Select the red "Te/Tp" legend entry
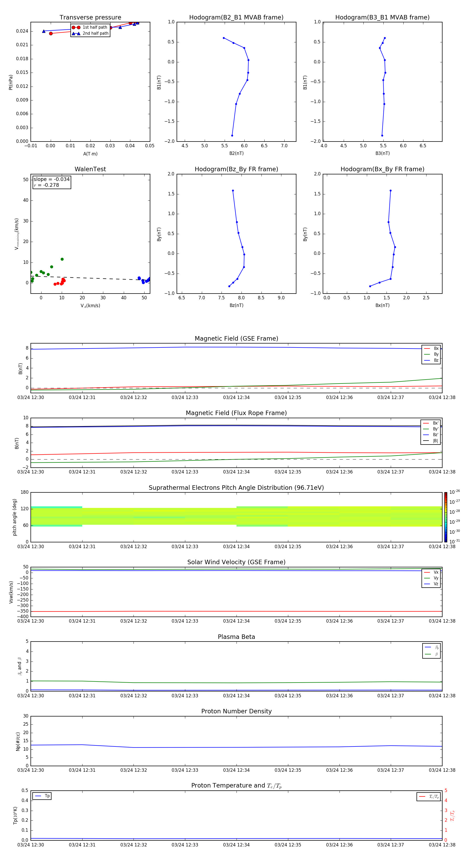The width and height of the screenshot is (473, 868). [x=429, y=797]
